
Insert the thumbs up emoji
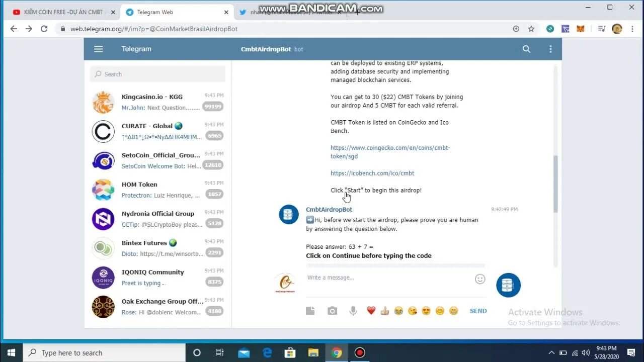(x=385, y=311)
